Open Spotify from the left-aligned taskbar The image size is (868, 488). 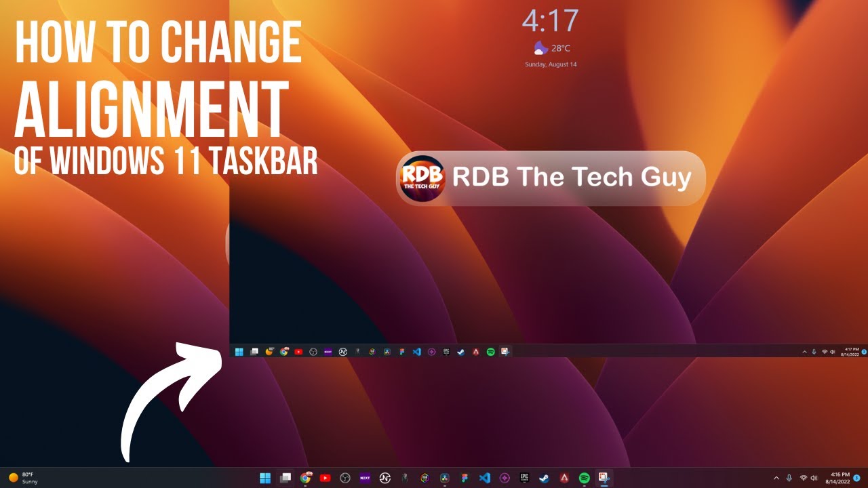[490, 352]
